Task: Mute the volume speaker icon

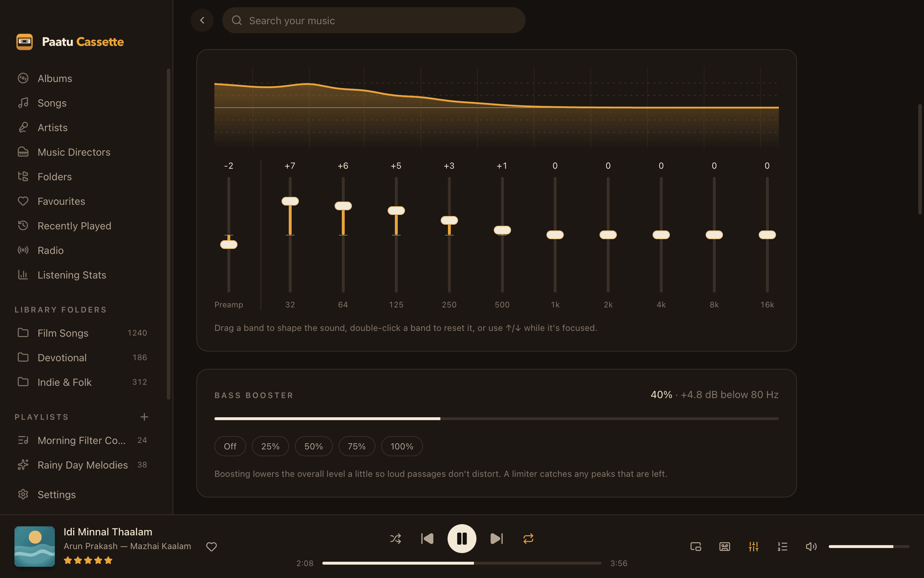Action: (811, 547)
